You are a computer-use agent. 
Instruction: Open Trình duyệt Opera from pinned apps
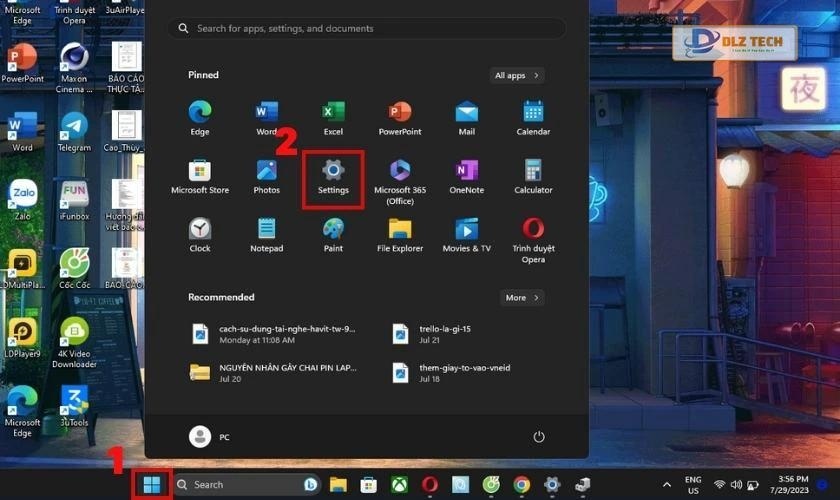pyautogui.click(x=533, y=241)
